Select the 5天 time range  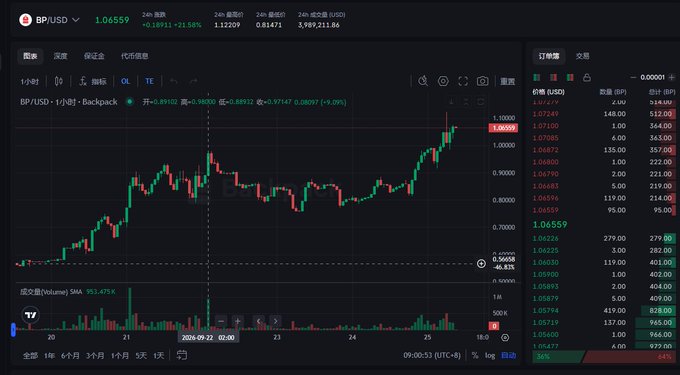pos(141,355)
